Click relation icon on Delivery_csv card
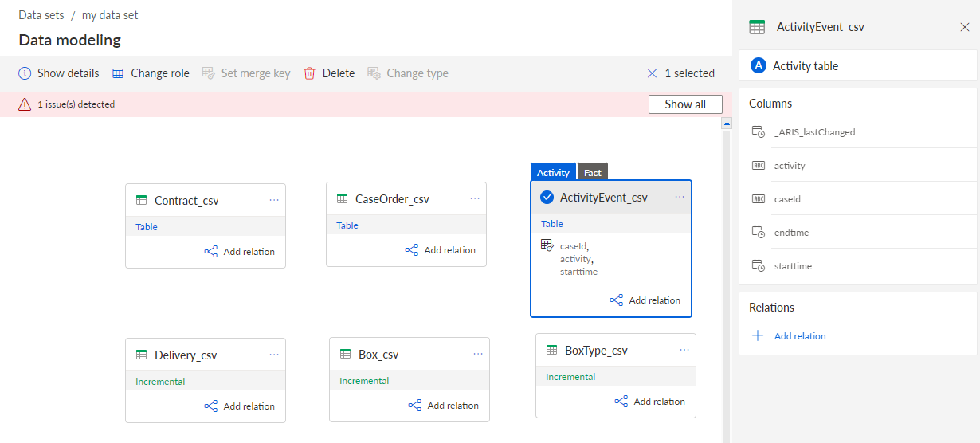The width and height of the screenshot is (980, 443). click(211, 406)
